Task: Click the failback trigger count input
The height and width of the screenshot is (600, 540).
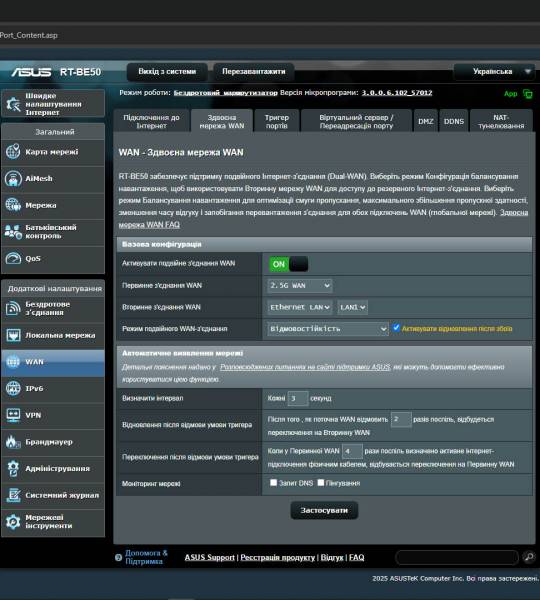Action: click(x=352, y=451)
